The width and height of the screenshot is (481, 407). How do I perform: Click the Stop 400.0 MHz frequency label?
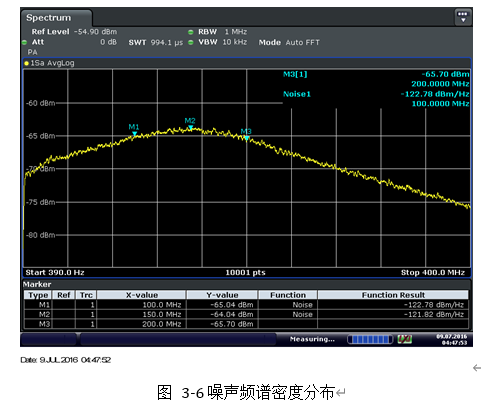pos(433,273)
